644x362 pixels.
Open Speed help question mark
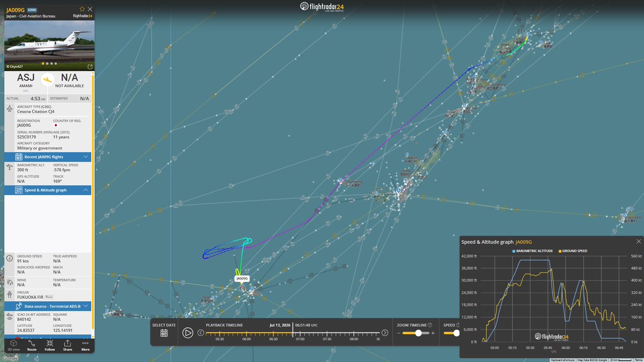458,325
